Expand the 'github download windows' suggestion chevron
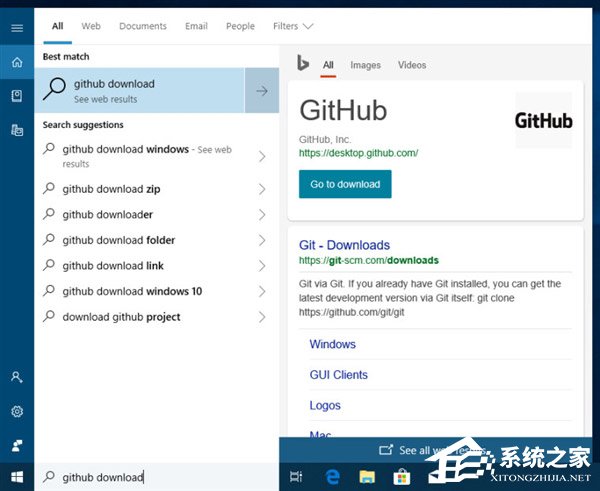Image resolution: width=600 pixels, height=491 pixels. coord(262,156)
